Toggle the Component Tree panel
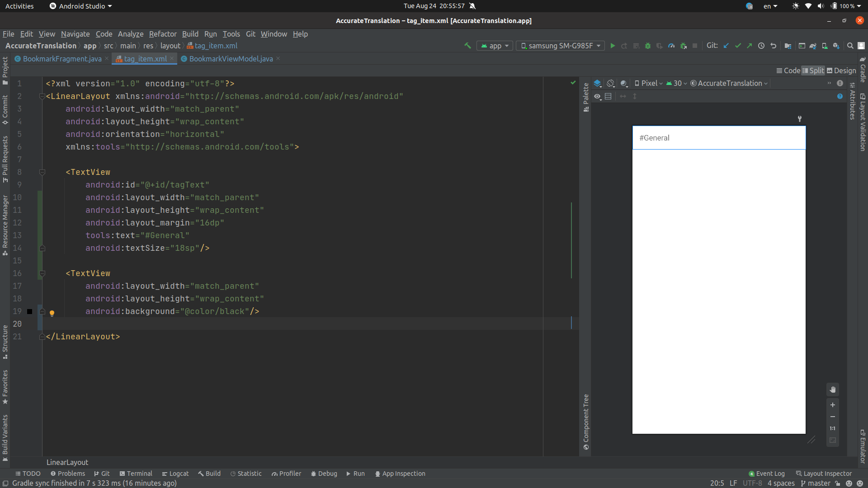868x488 pixels. point(586,422)
